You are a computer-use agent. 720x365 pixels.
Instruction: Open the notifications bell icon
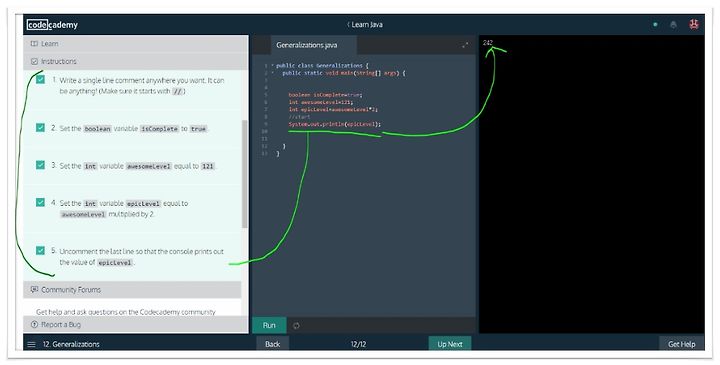pyautogui.click(x=674, y=25)
